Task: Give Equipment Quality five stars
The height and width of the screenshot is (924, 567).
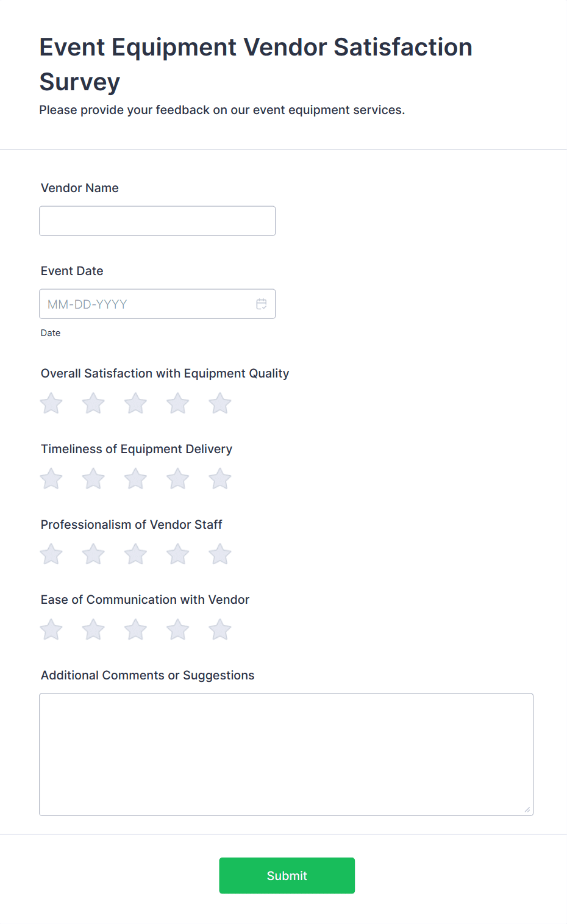Action: click(x=220, y=403)
